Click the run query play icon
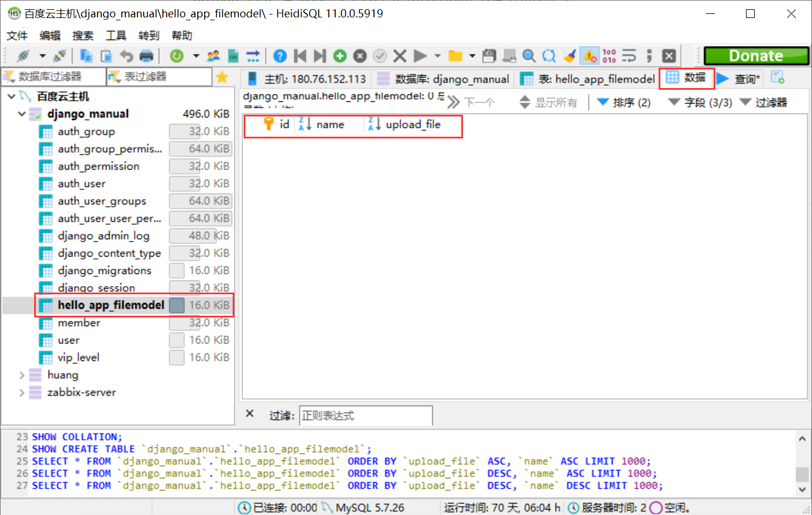Screen dimensions: 812x515 pyautogui.click(x=421, y=56)
